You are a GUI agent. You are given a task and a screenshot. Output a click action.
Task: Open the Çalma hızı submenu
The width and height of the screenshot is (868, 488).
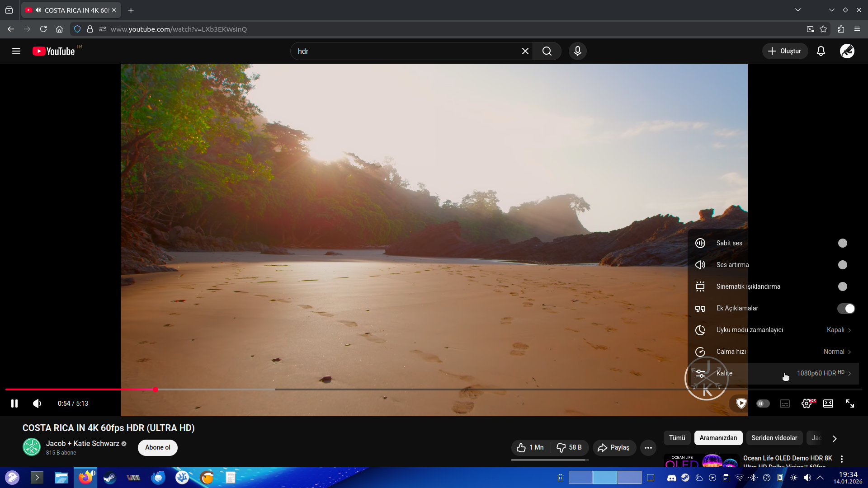(773, 352)
